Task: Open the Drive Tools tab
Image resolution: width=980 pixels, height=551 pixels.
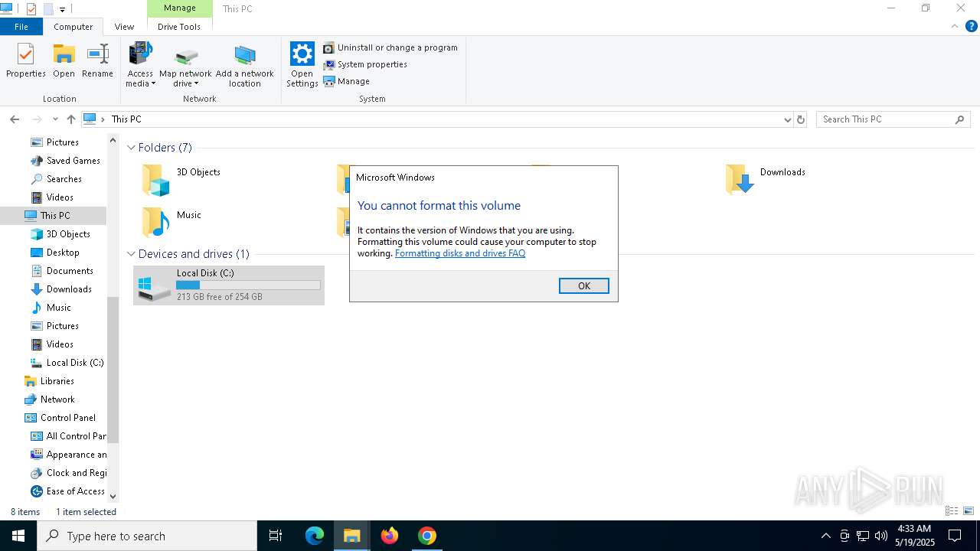Action: coord(179,27)
